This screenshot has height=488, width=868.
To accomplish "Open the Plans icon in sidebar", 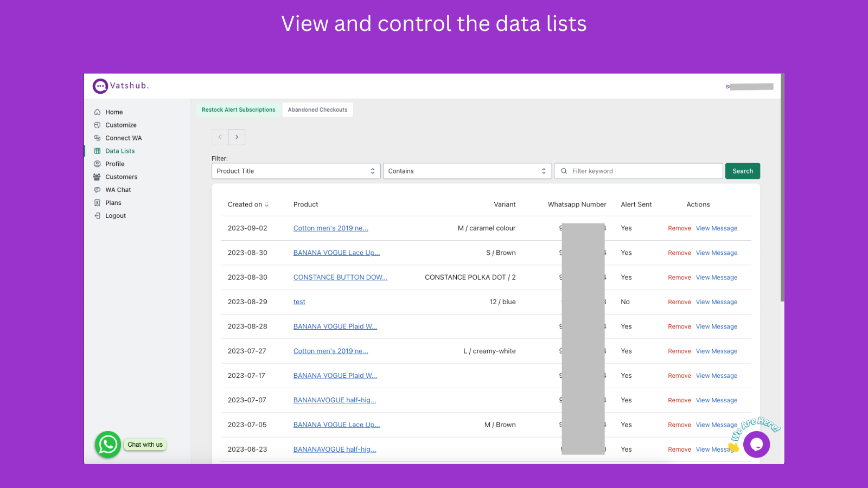I will [x=97, y=203].
